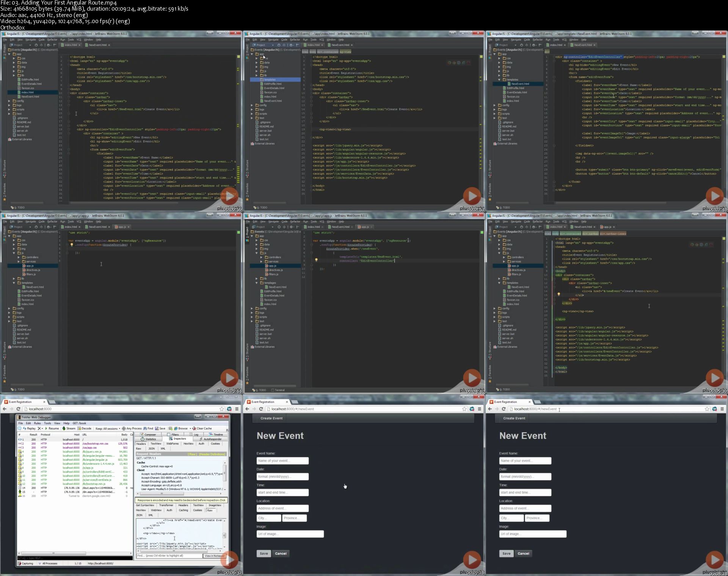The height and width of the screenshot is (576, 728).
Task: Expand controllers folder in 00:04:40 frame
Action: (x=261, y=257)
